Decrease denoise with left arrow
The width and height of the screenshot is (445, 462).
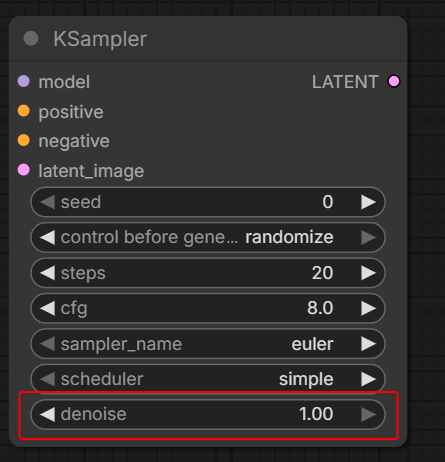pos(47,414)
